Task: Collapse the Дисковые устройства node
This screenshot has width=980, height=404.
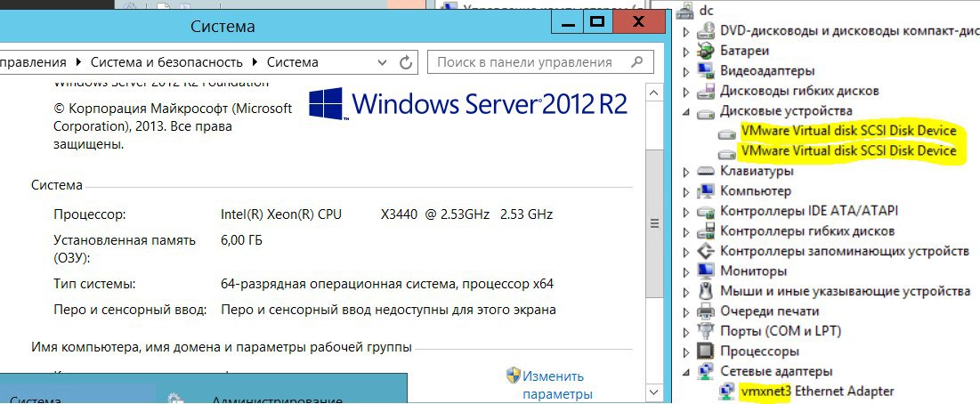Action: point(686,112)
